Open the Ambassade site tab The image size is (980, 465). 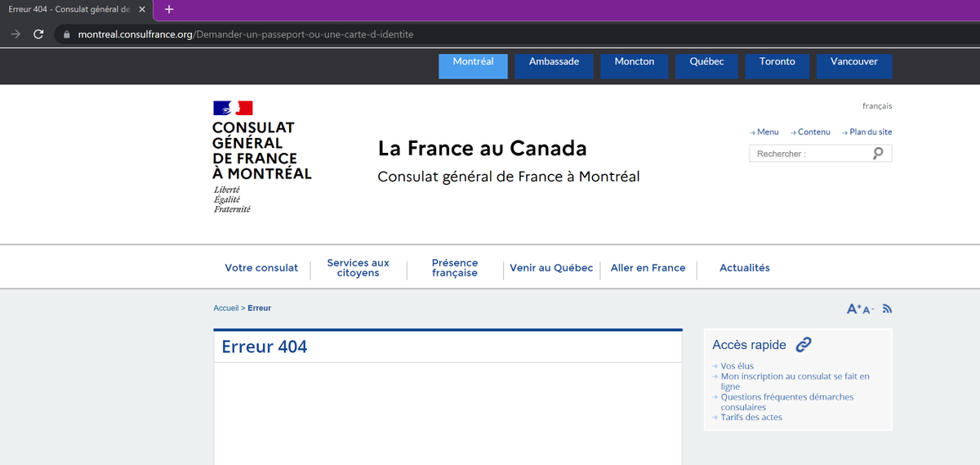coord(554,66)
